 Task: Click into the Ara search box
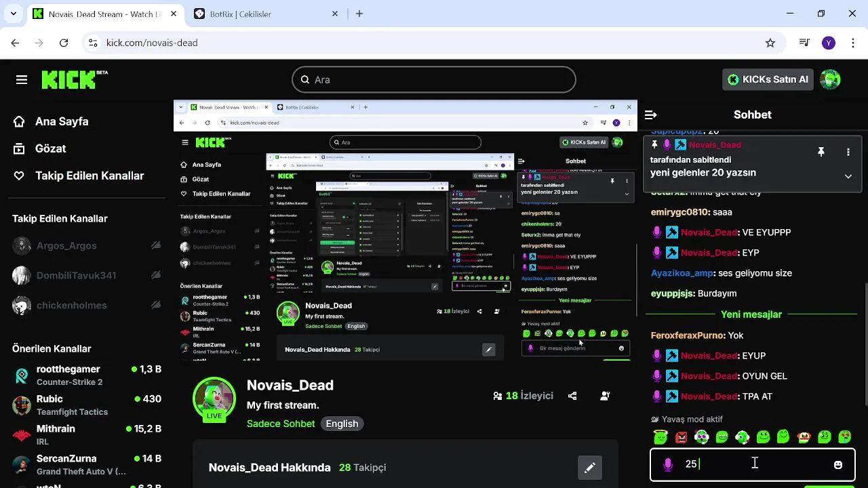tap(434, 80)
